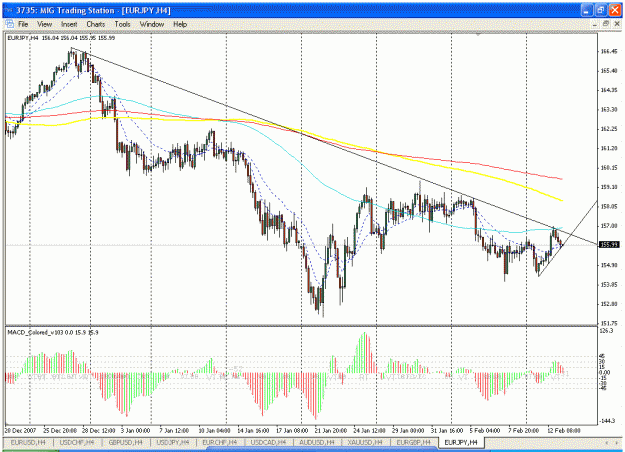This screenshot has height=452, width=625.
Task: Open the Help menu
Action: click(x=180, y=24)
